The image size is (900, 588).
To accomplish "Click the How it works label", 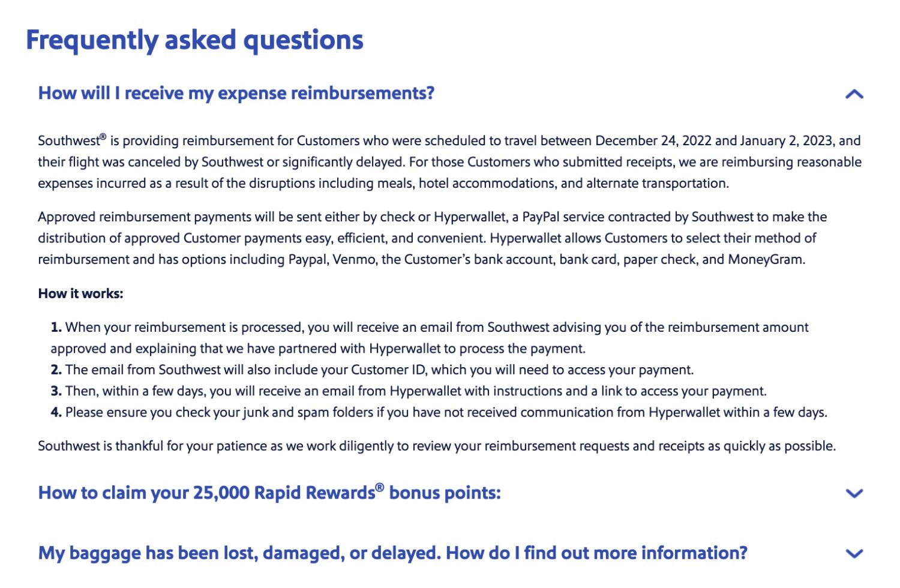I will (x=80, y=293).
